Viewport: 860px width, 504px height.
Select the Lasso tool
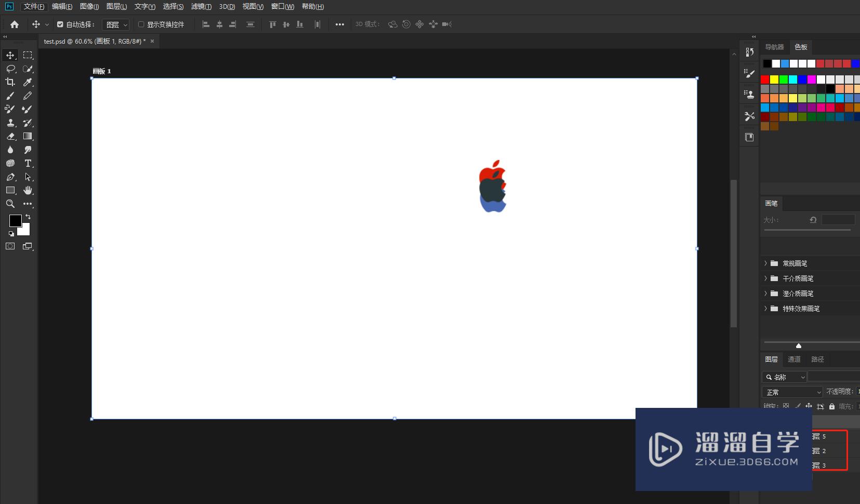[x=10, y=69]
